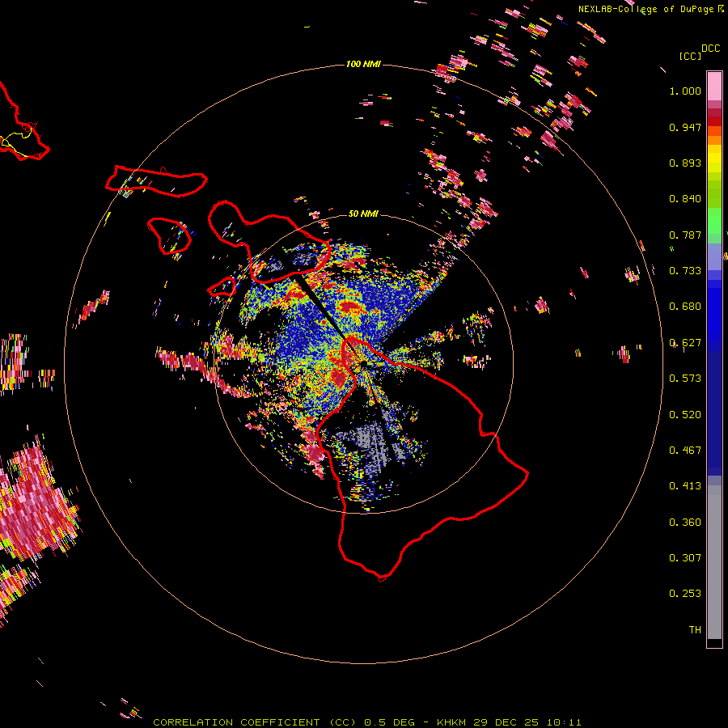Click the 0.360 color scale value
Viewport: 728px width, 728px height.
click(685, 523)
